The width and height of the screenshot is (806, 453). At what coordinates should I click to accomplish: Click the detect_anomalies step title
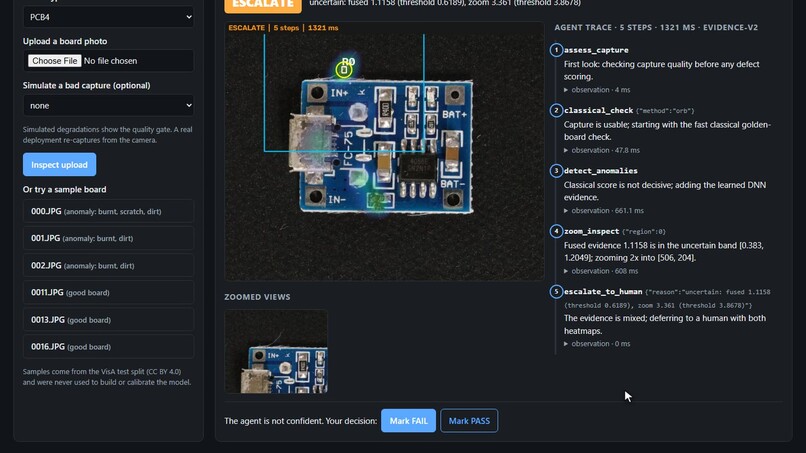600,171
